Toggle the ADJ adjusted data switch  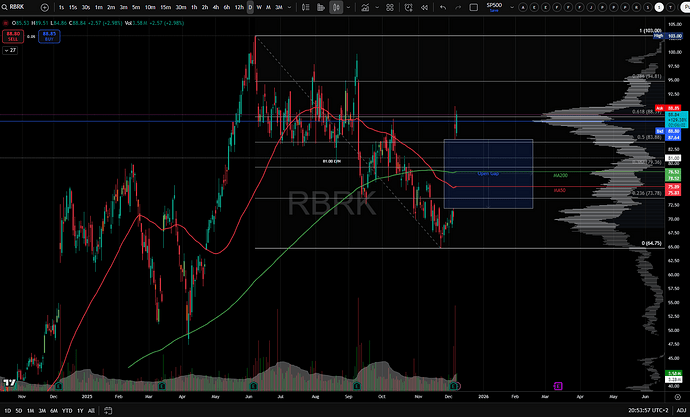(x=681, y=410)
